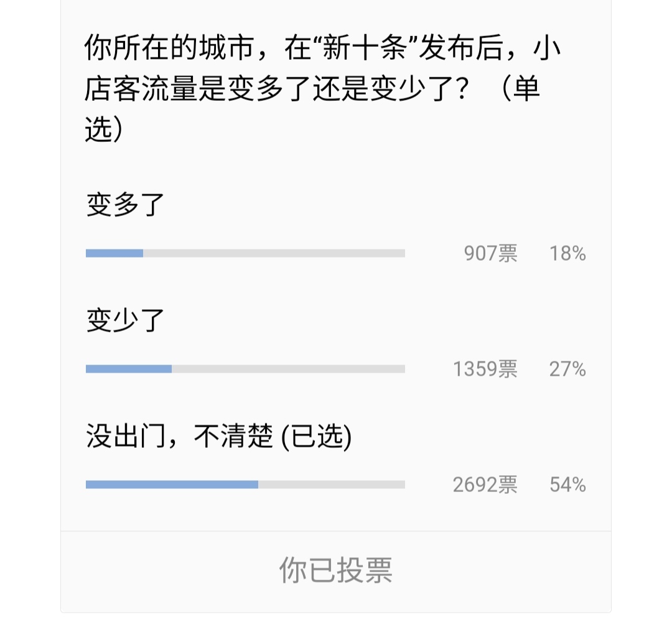This screenshot has height=627, width=672.
Task: Click the 18% percentage label
Action: [x=567, y=252]
